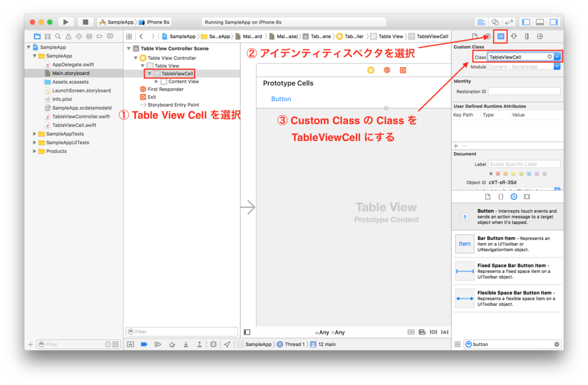
Task: Open the Pin constraints menu
Action: 434,332
